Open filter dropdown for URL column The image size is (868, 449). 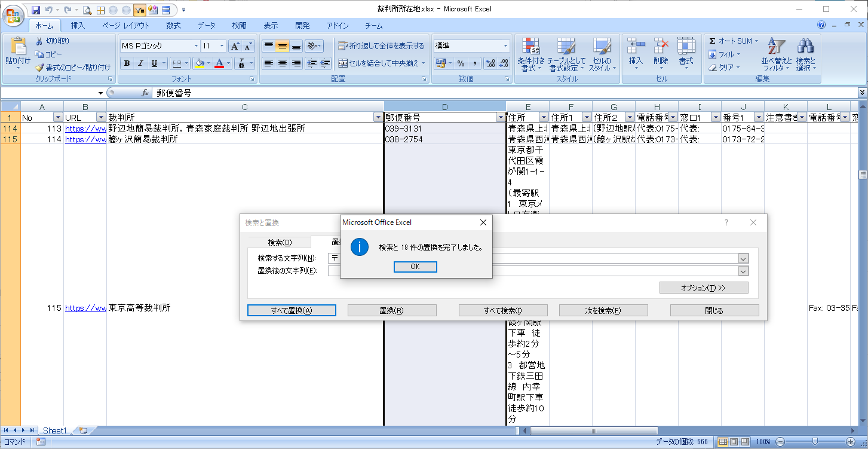click(101, 118)
